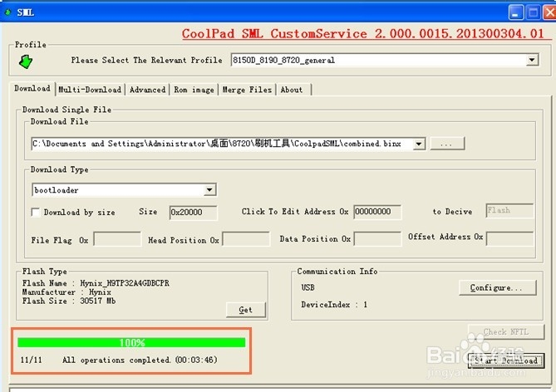Image resolution: width=556 pixels, height=392 pixels.
Task: Open the Relevant Profile dropdown arrow
Action: pos(532,60)
